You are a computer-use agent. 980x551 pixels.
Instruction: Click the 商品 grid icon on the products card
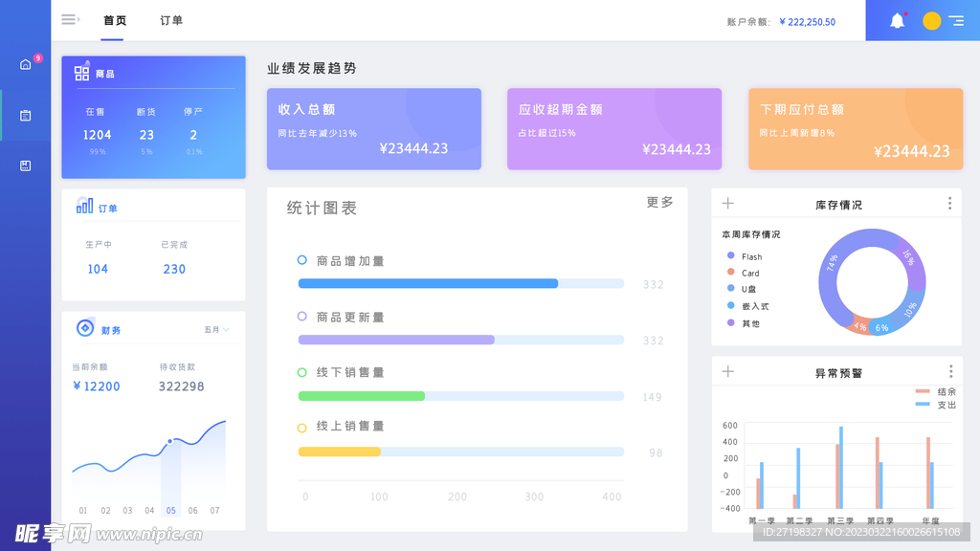pos(79,72)
